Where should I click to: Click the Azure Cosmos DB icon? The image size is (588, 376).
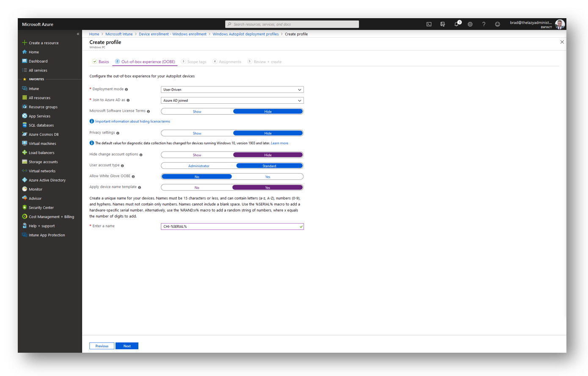point(25,134)
